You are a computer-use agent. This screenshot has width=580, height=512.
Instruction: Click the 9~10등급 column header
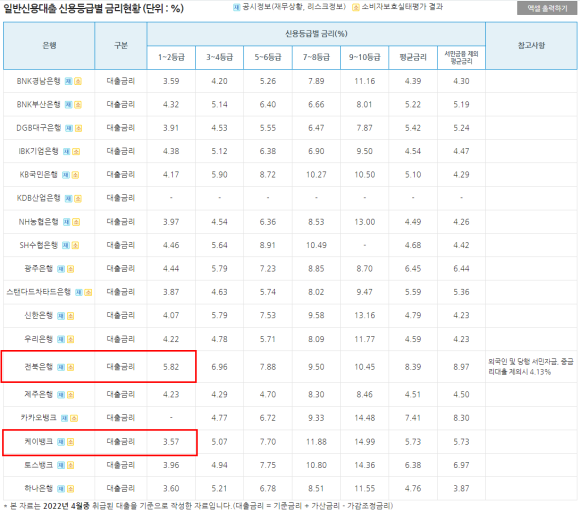point(364,57)
